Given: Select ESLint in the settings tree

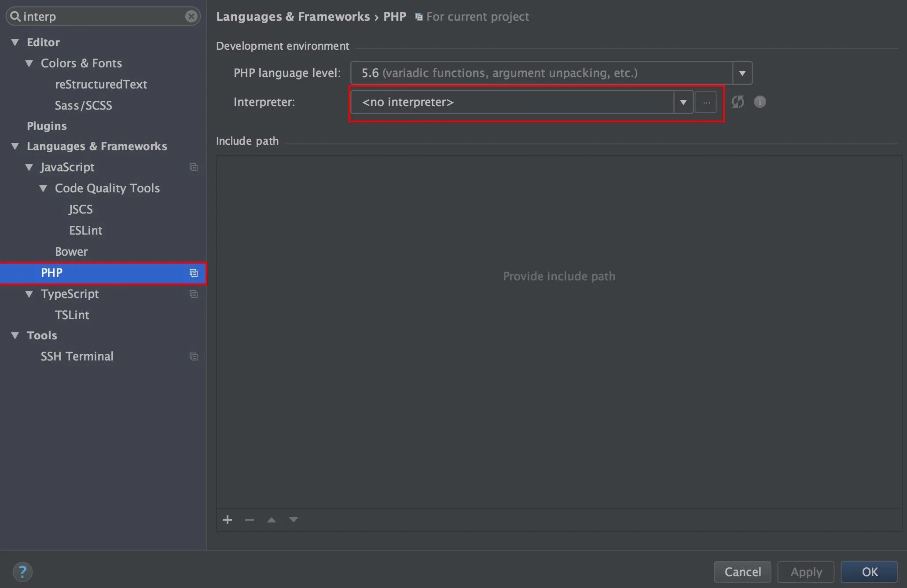Looking at the screenshot, I should 85,230.
